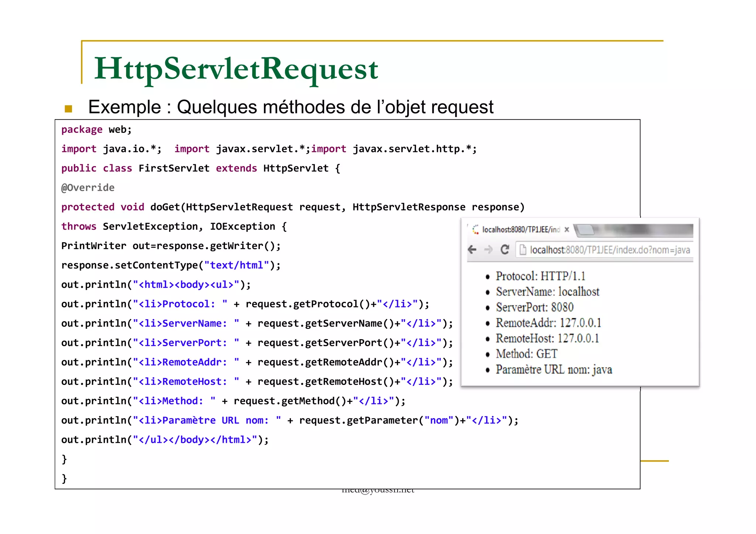Click the println line with request.getParameter("nom")

tap(290, 420)
